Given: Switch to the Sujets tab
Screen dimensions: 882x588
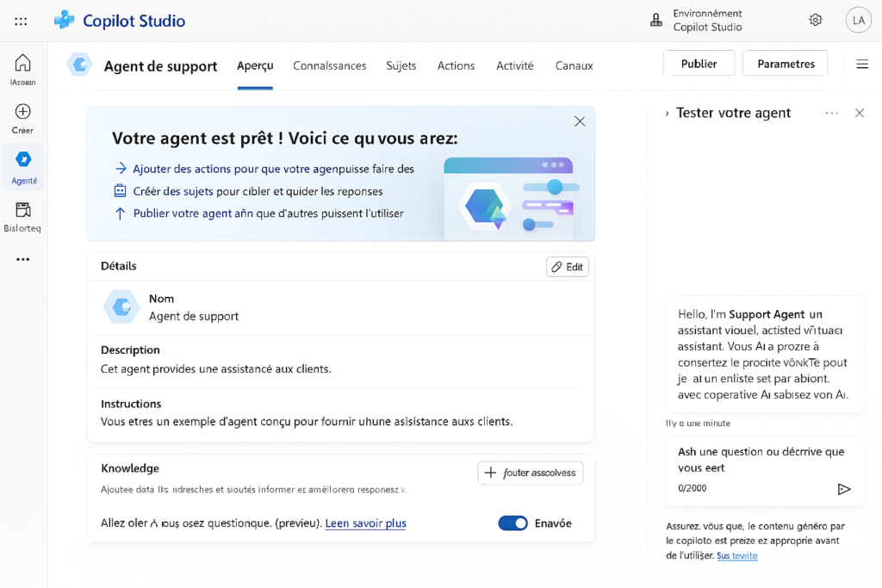Looking at the screenshot, I should coord(401,66).
